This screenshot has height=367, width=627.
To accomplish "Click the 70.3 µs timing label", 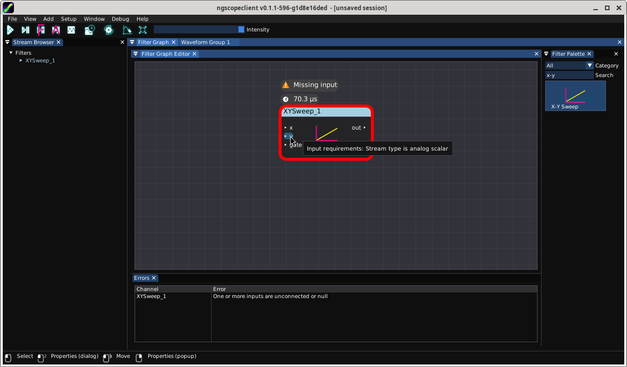I will 305,99.
